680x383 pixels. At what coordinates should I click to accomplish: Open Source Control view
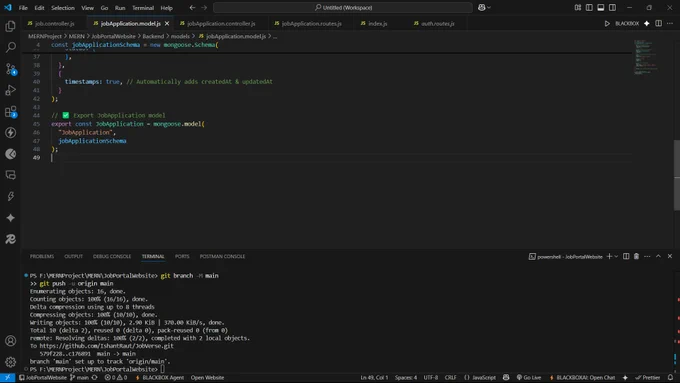coord(10,69)
